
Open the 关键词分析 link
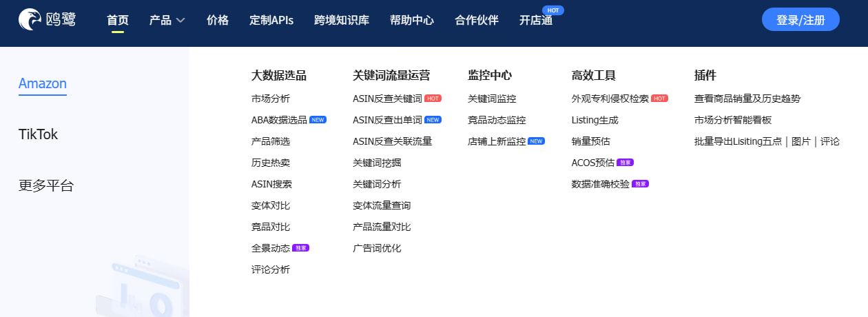click(x=377, y=184)
